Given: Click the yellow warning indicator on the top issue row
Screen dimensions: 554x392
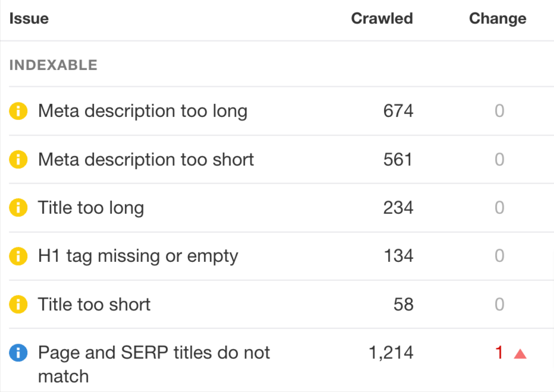Looking at the screenshot, I should 18,111.
